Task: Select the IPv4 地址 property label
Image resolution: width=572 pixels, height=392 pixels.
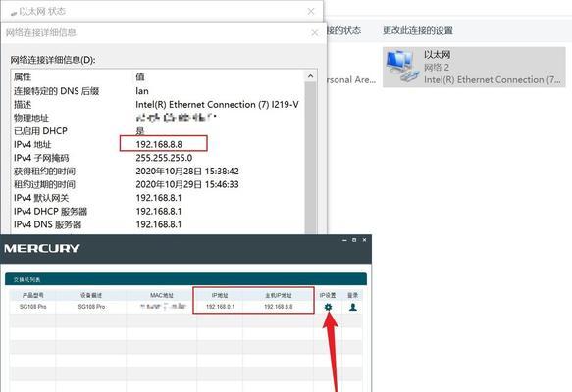Action: pos(32,145)
